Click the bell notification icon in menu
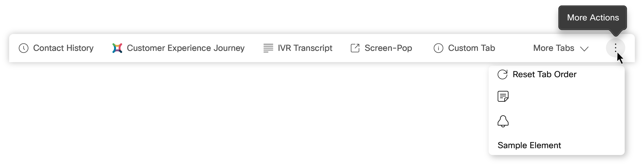644x166 pixels. pos(503,121)
